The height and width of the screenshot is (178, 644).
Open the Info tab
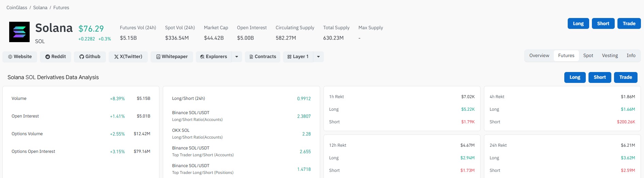(631, 56)
